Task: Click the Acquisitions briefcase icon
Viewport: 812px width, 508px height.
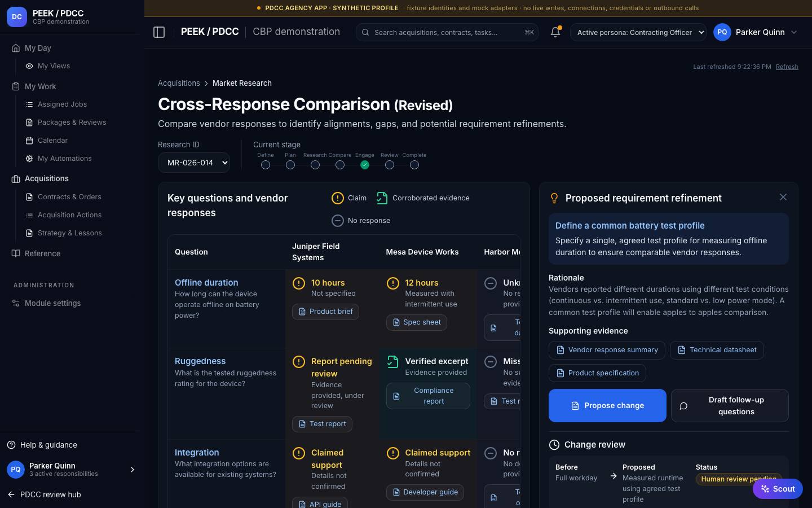Action: click(16, 179)
